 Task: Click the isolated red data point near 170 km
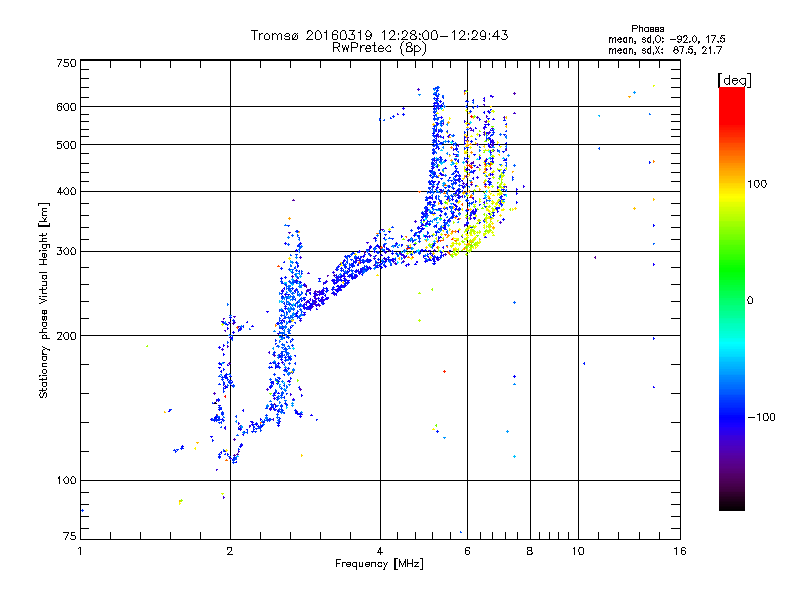point(444,371)
